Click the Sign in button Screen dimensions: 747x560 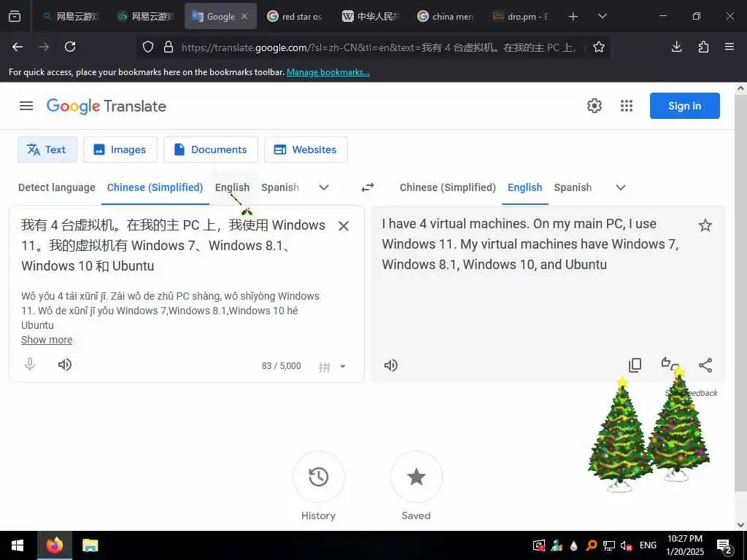(684, 106)
